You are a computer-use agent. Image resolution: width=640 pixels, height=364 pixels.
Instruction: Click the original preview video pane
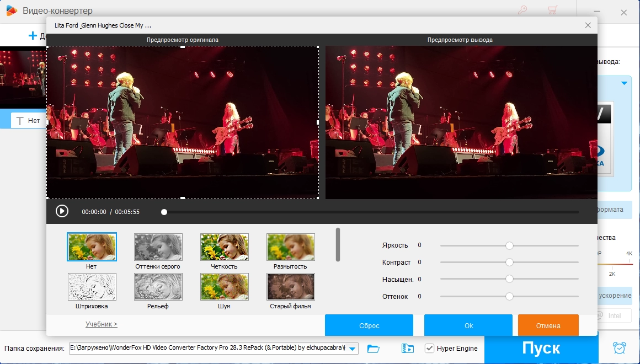tap(183, 122)
